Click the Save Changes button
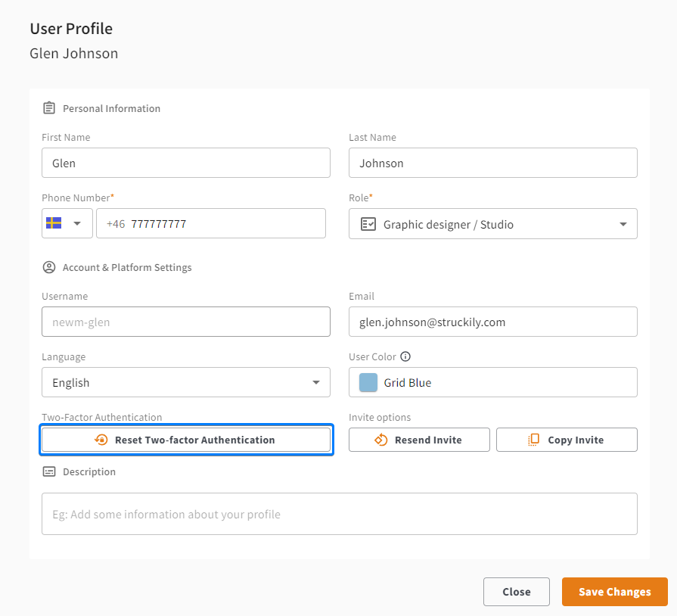 coord(614,591)
